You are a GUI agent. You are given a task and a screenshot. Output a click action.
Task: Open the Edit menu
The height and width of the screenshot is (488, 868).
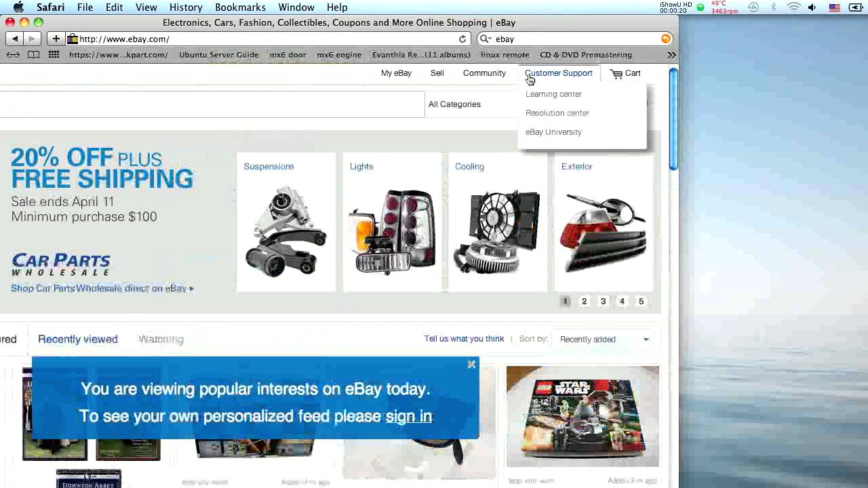tap(114, 7)
